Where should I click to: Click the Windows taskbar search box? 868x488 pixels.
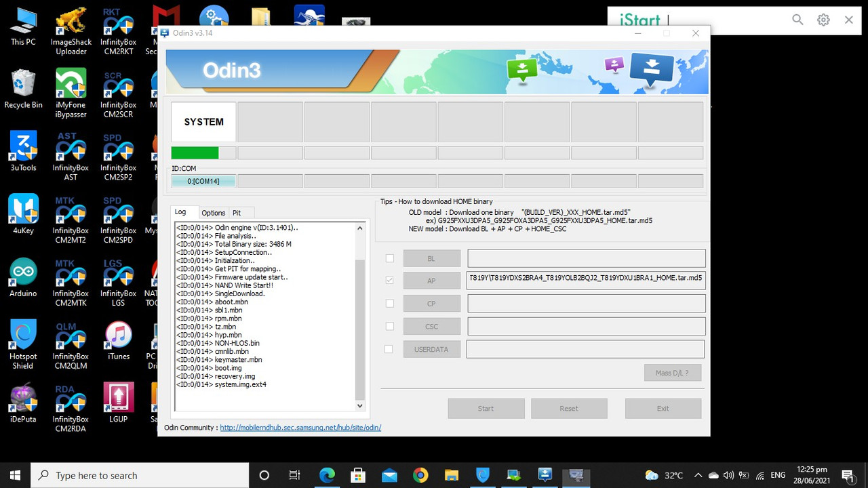point(141,475)
